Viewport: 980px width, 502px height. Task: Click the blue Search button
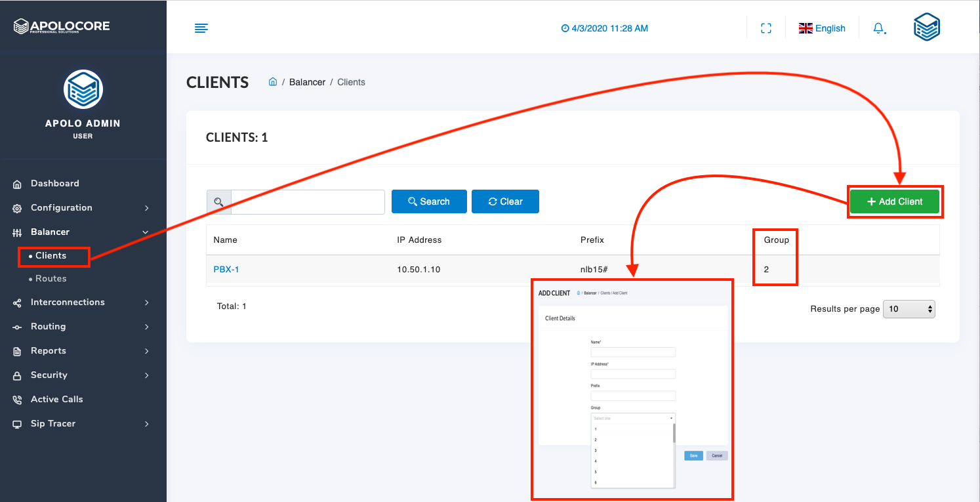click(429, 201)
